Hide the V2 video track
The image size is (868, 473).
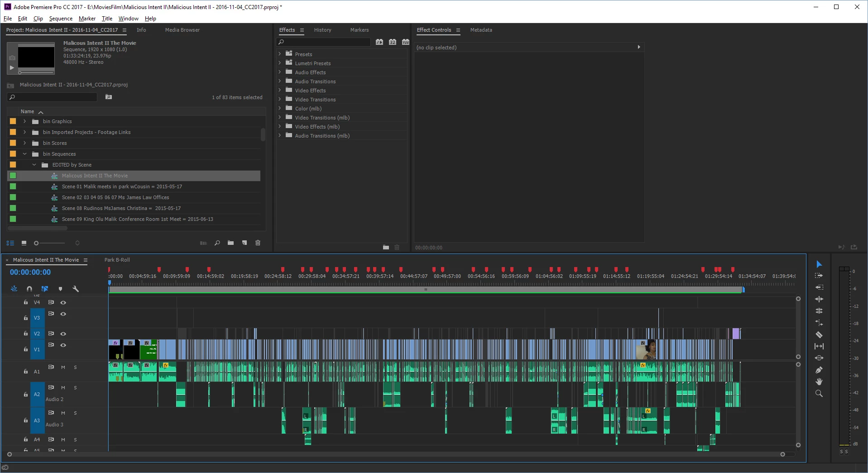(63, 334)
